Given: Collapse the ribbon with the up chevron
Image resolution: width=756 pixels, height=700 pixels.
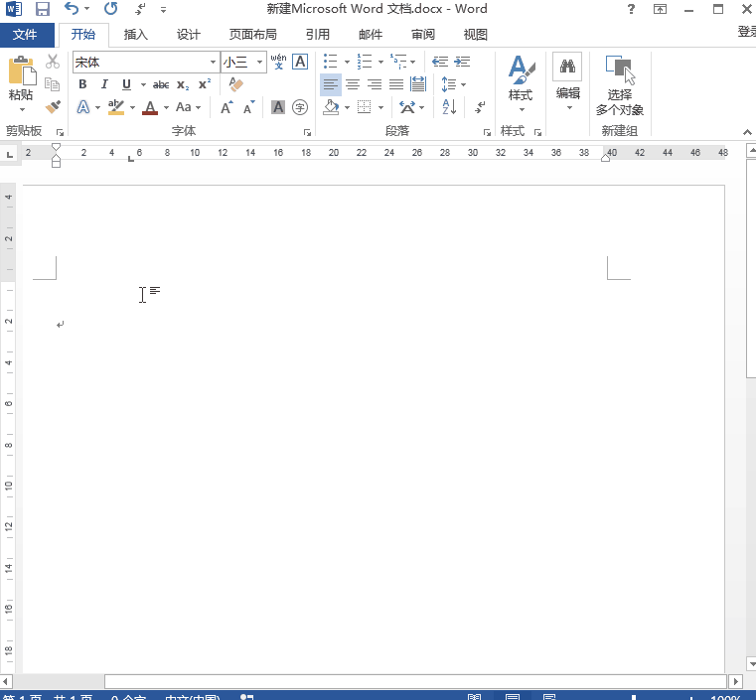Looking at the screenshot, I should [x=747, y=132].
